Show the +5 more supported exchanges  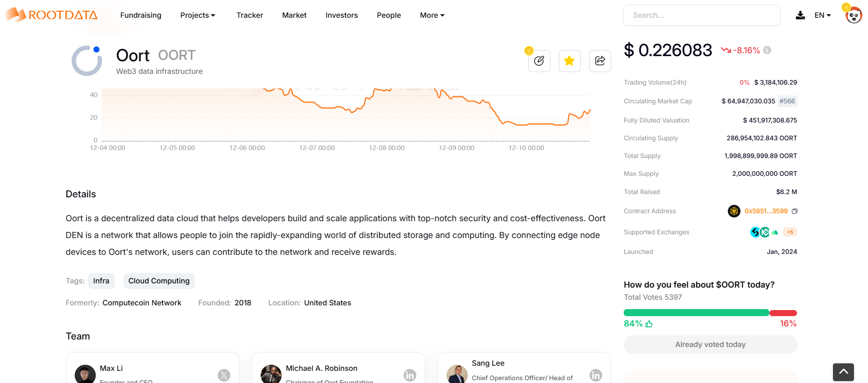[x=790, y=232]
